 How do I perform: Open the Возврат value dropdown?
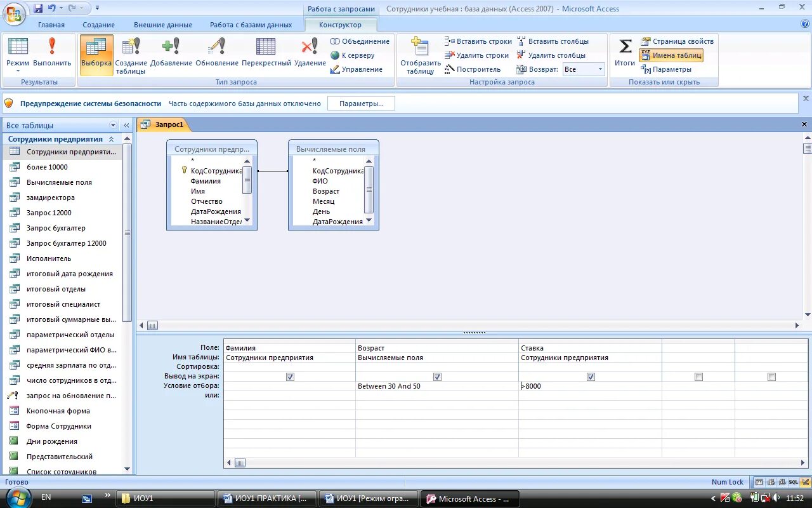600,69
